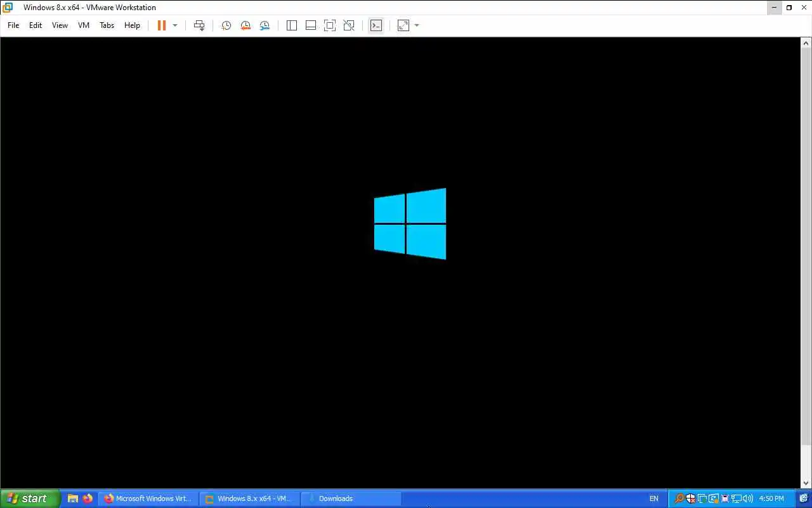Image resolution: width=812 pixels, height=508 pixels.
Task: Click the tray icon with orange dot
Action: (x=713, y=498)
